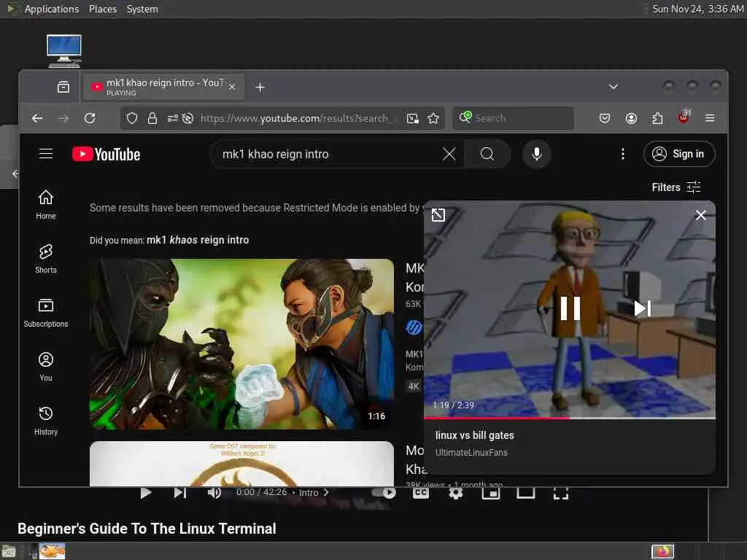Click the Computer desktop icon
747x560 pixels.
[x=64, y=50]
